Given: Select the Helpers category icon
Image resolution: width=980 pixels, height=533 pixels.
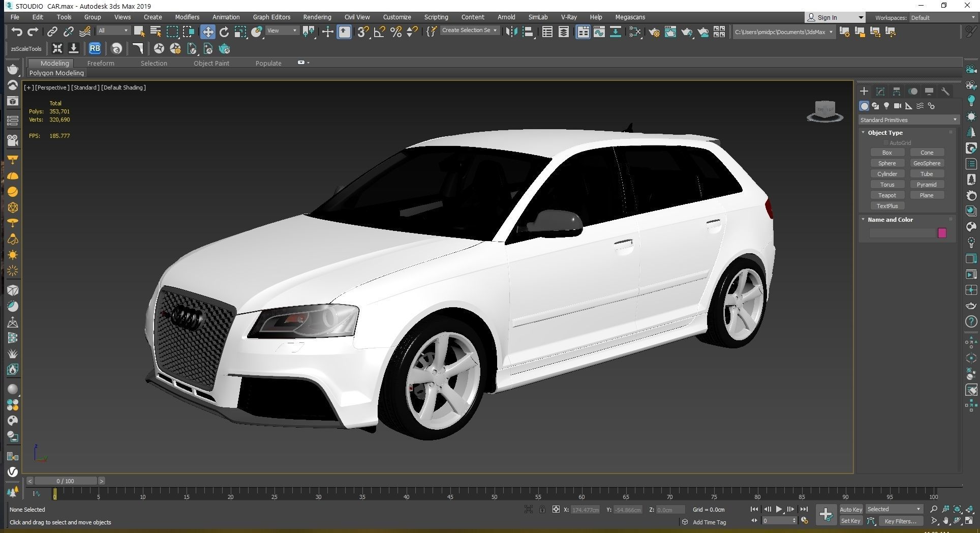Looking at the screenshot, I should tap(909, 106).
